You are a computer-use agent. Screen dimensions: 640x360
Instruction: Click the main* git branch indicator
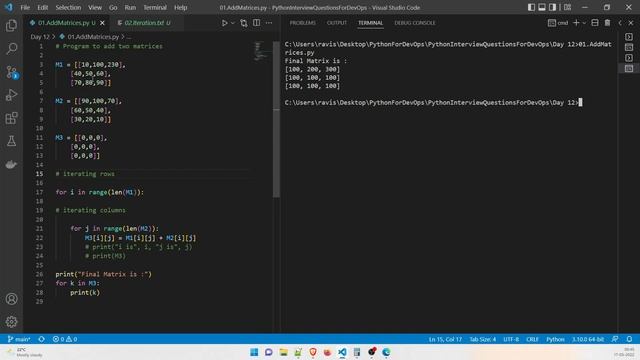tap(19, 339)
